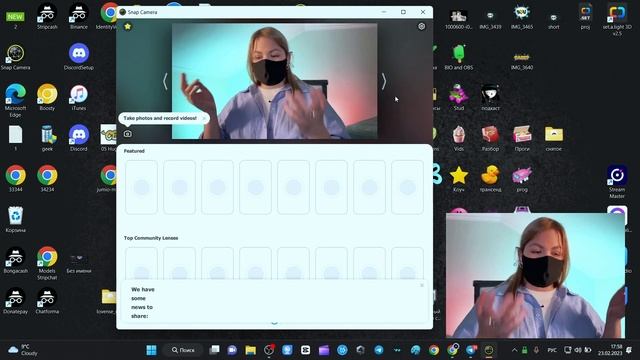Viewport: 640px width, 360px height.
Task: Open Snap Camera settings gear
Action: point(422,27)
